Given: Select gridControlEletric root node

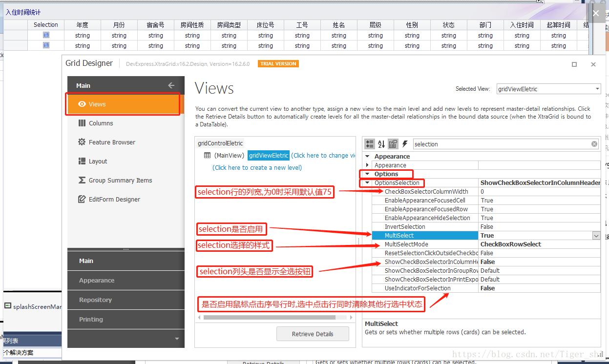Looking at the screenshot, I should 220,143.
